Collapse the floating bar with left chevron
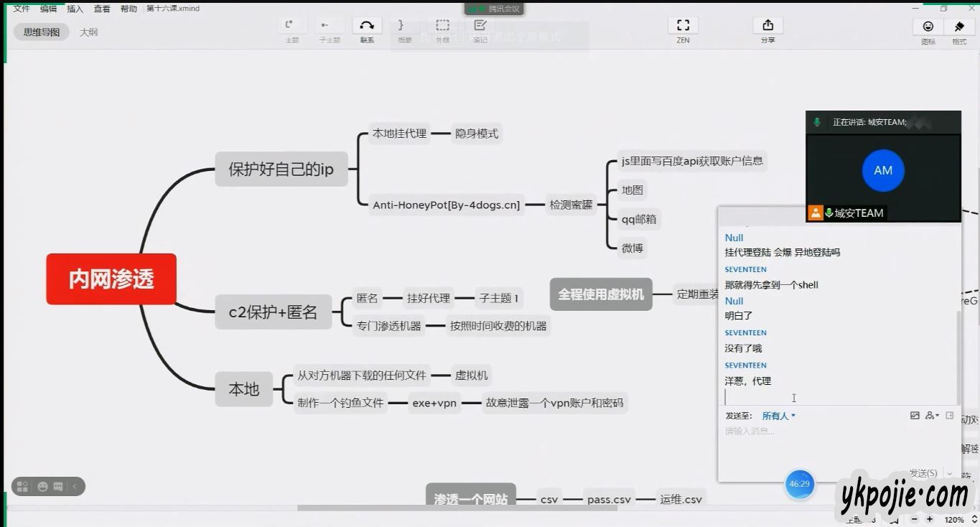 pos(74,487)
